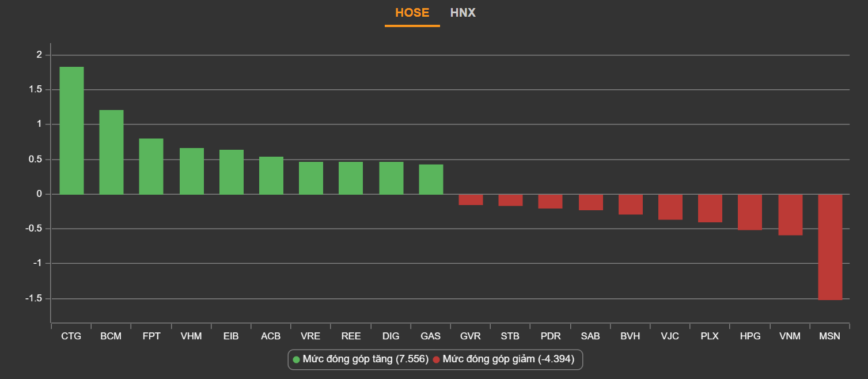This screenshot has height=379, width=868.
Task: Click the DIG axis label
Action: coord(391,336)
